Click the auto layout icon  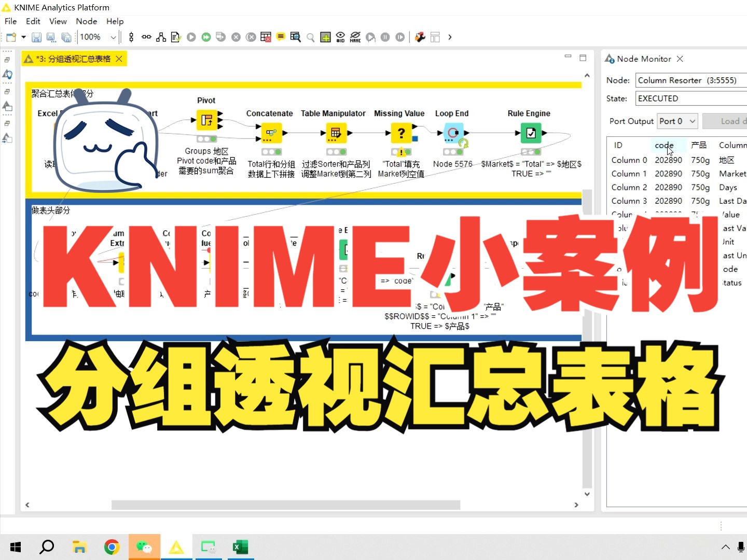point(161,37)
